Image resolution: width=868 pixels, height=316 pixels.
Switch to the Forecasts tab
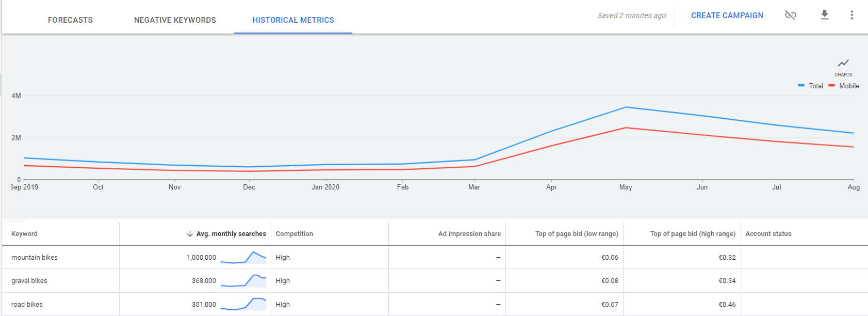coord(70,20)
